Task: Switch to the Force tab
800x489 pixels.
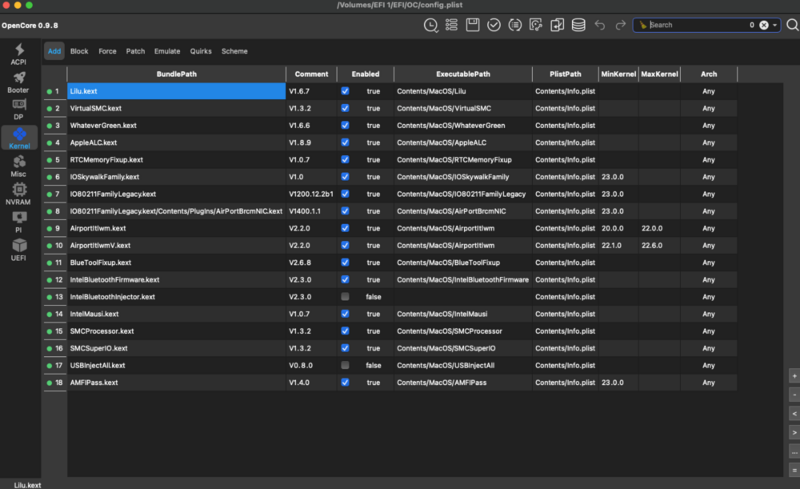Action: 107,51
